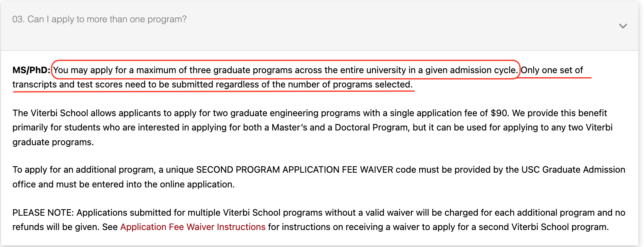Click the "$90" application fee amount
This screenshot has width=644, height=247.
point(499,113)
